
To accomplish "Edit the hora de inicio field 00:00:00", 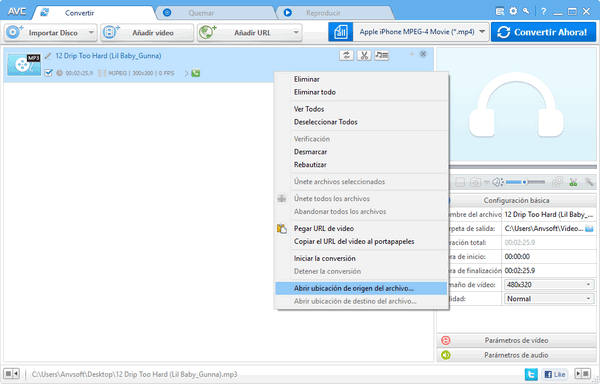I will (549, 256).
